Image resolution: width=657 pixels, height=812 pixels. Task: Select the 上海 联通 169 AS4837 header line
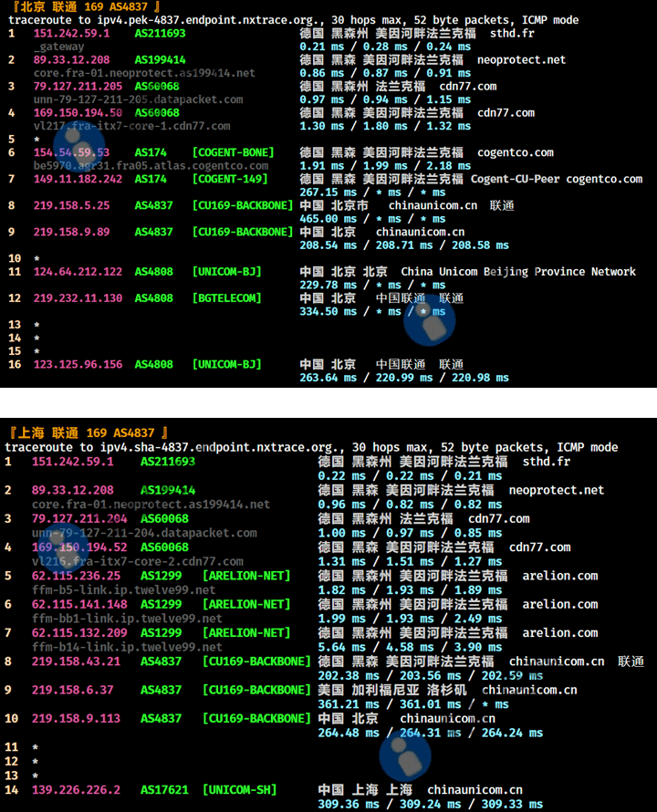tap(89, 433)
